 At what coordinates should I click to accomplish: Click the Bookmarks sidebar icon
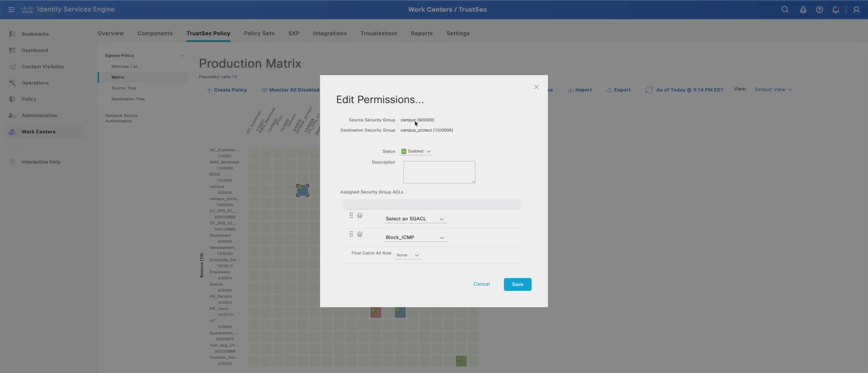coord(12,34)
